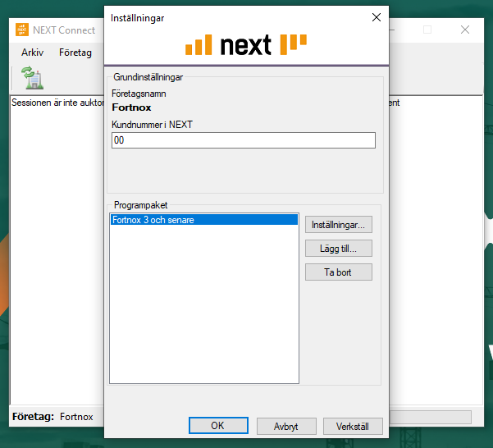The image size is (493, 448).
Task: Close the Inställningar dialog
Action: coord(377,17)
